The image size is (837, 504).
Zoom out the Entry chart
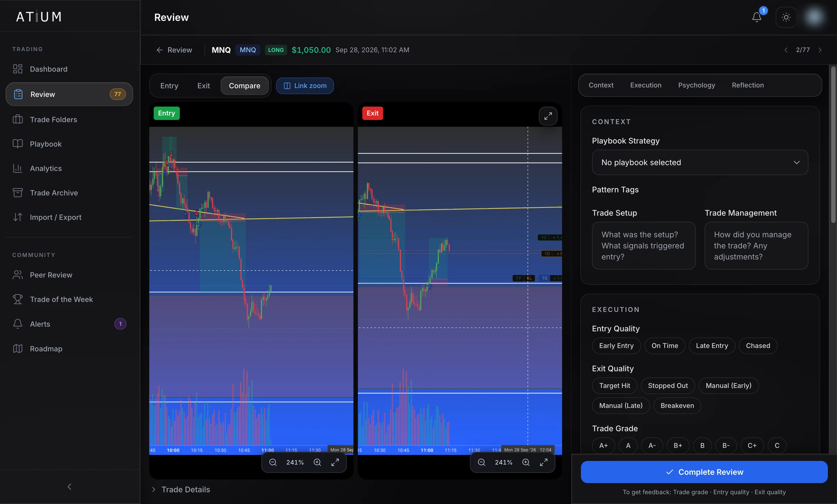(x=273, y=462)
